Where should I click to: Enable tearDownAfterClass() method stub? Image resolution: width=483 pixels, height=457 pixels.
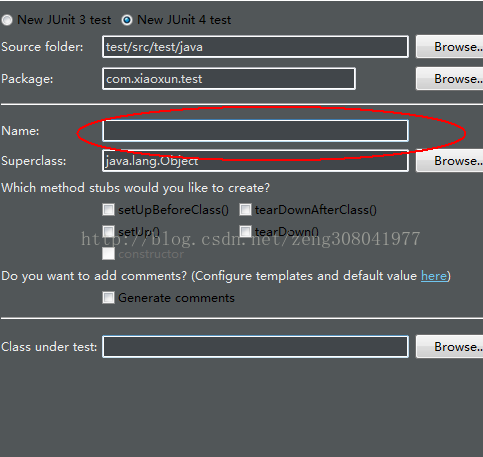pos(245,210)
